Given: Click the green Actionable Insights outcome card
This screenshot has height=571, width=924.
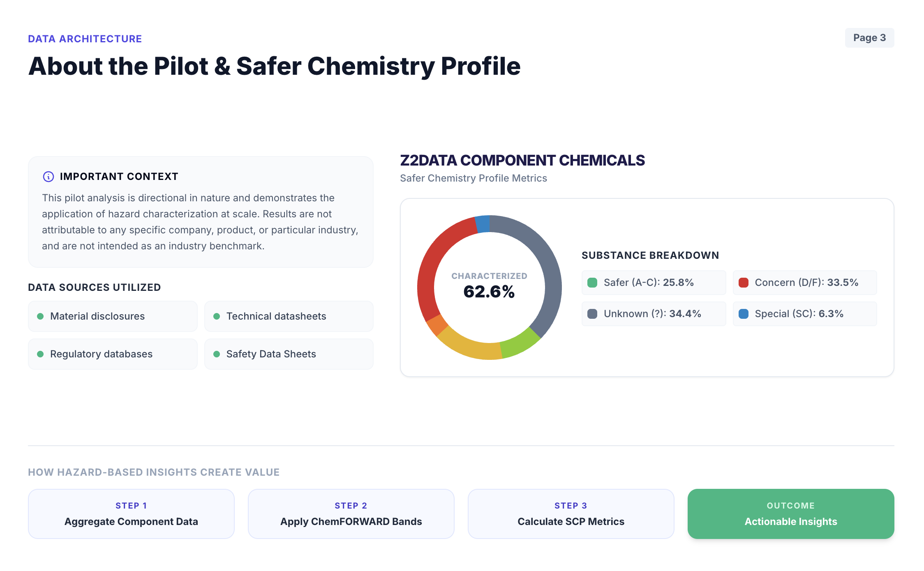Looking at the screenshot, I should [791, 514].
